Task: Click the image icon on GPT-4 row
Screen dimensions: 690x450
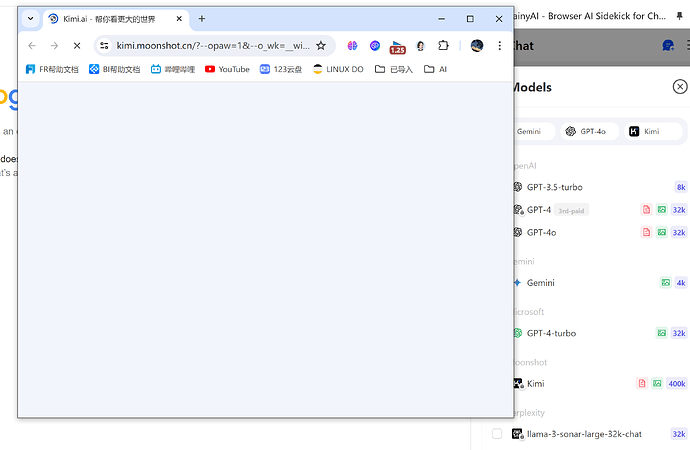Action: pyautogui.click(x=662, y=210)
